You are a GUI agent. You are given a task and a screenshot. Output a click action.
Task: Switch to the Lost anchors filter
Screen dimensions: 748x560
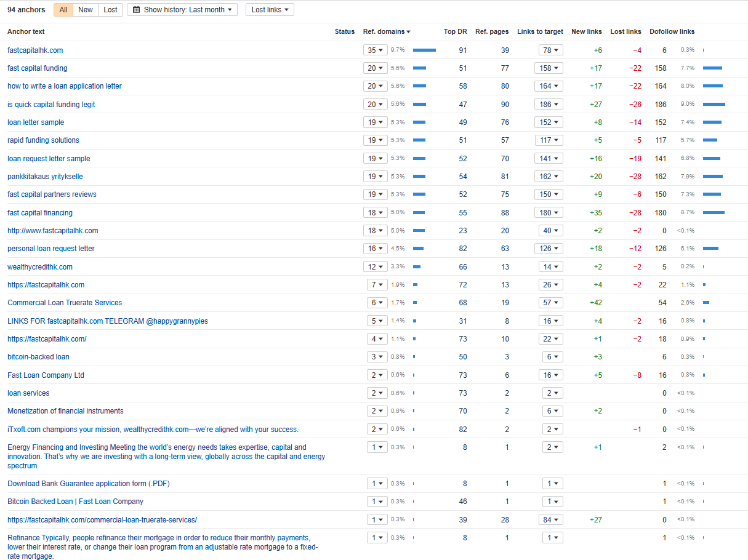[110, 10]
